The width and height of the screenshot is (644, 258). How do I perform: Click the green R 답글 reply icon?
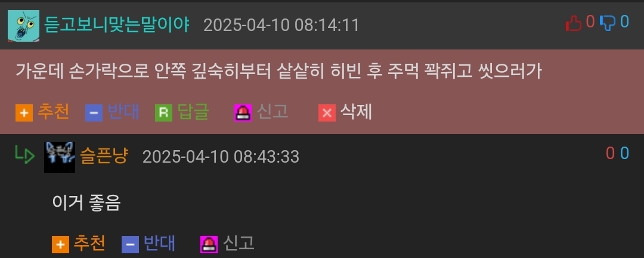[163, 113]
